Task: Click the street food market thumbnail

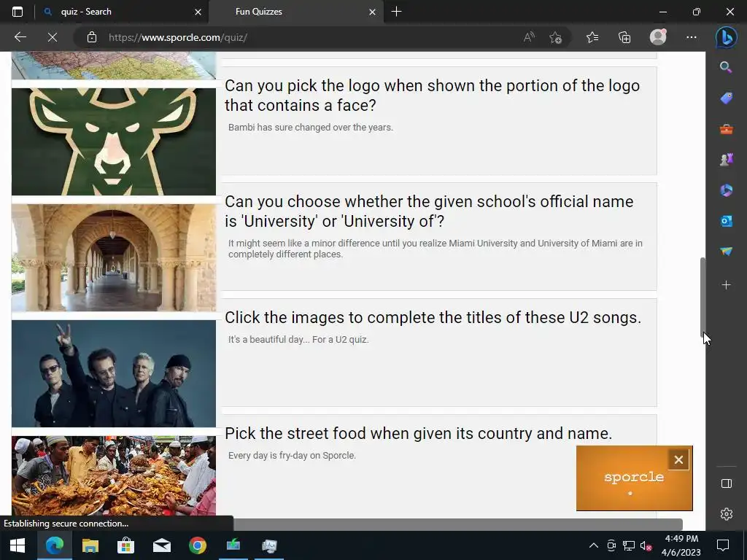Action: coord(113,475)
